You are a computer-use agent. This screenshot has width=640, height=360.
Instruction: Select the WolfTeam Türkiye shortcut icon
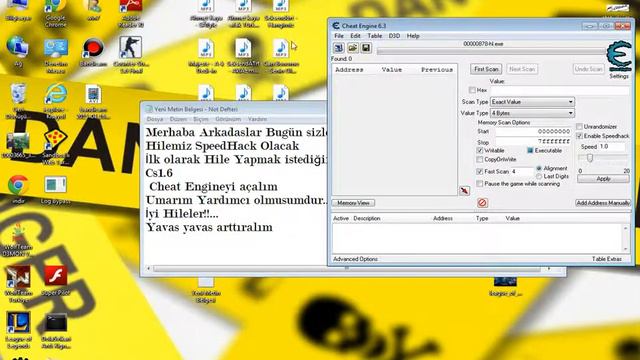[18, 277]
